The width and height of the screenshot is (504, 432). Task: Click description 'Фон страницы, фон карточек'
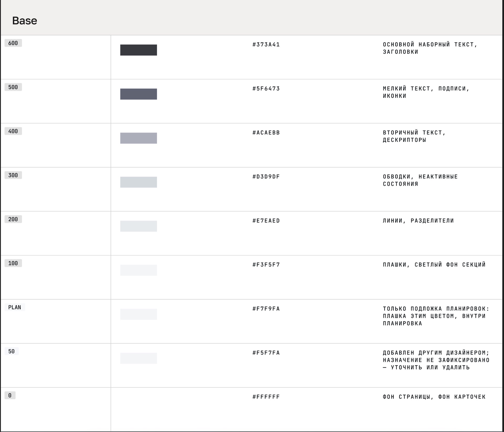click(434, 397)
